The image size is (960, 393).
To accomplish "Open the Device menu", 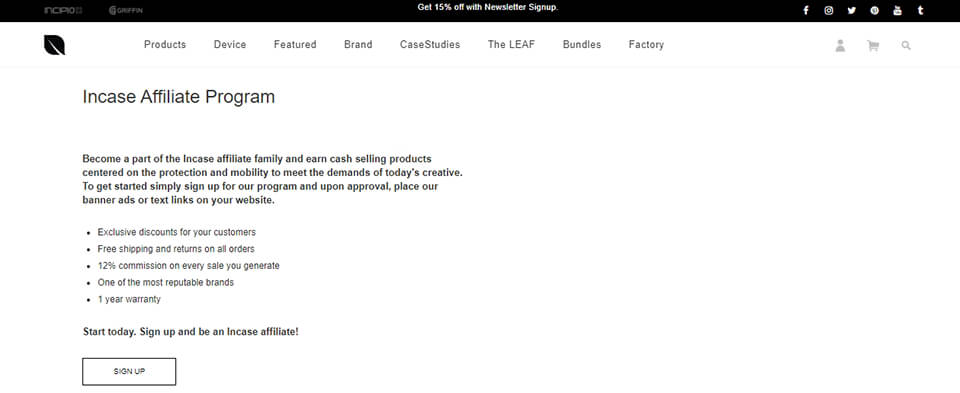I will pos(230,45).
